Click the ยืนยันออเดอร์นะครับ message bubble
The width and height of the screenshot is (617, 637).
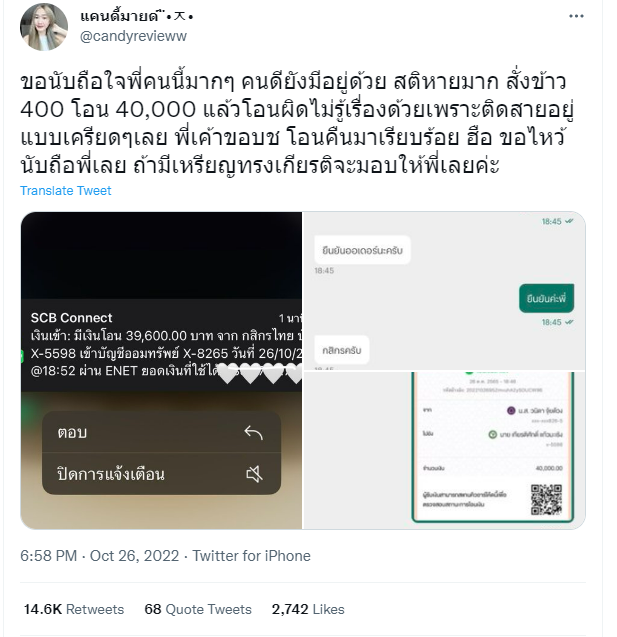[362, 250]
